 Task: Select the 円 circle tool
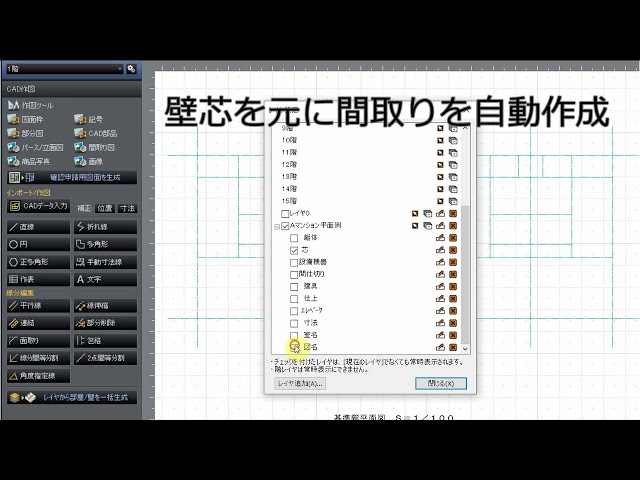click(38, 244)
